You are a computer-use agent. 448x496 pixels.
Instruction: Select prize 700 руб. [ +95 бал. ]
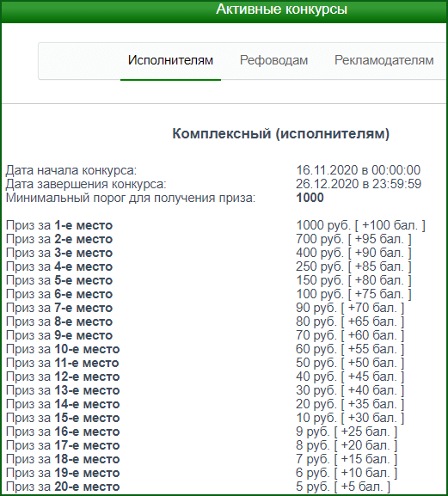point(353,239)
